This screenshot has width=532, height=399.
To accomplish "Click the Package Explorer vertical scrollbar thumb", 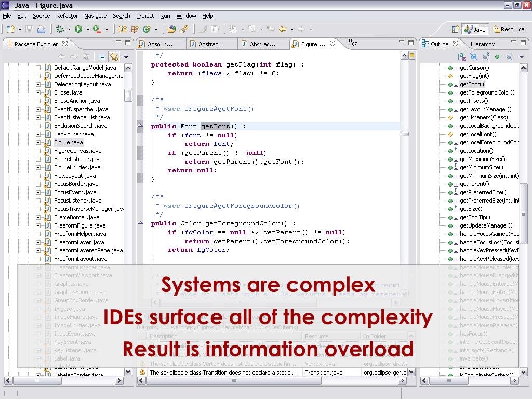I will click(128, 95).
